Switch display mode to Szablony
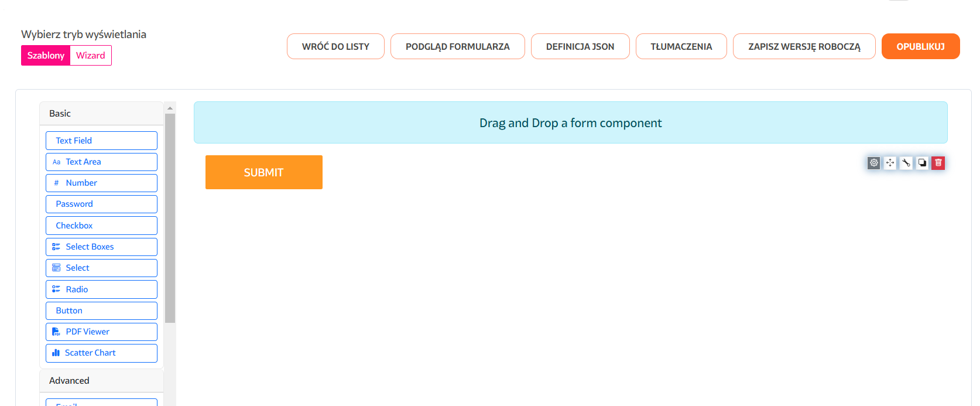This screenshot has width=980, height=406. pos(46,56)
